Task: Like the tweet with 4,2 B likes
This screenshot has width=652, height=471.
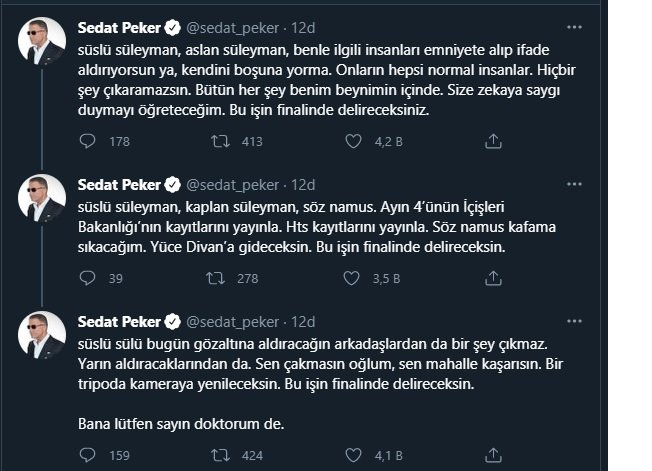Action: 353,141
